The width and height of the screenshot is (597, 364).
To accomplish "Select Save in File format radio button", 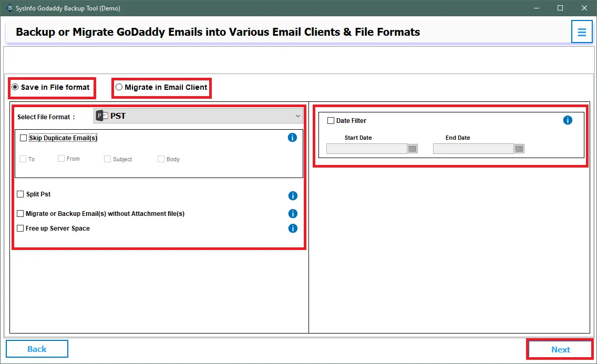I will pyautogui.click(x=15, y=87).
